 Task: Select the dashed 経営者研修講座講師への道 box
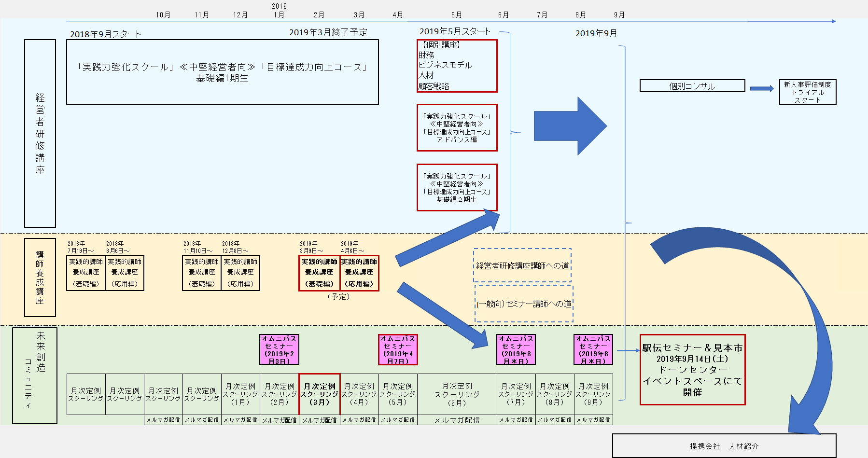(522, 265)
